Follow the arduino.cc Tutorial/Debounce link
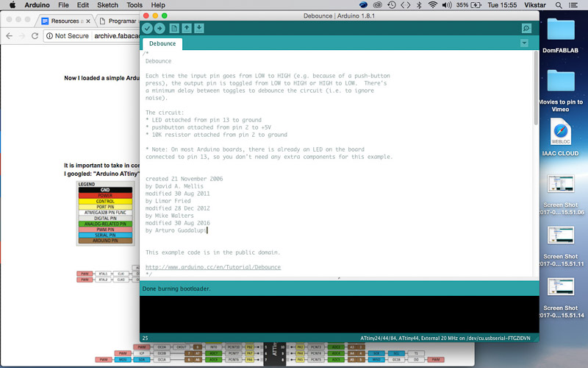The height and width of the screenshot is (368, 588). 213,267
